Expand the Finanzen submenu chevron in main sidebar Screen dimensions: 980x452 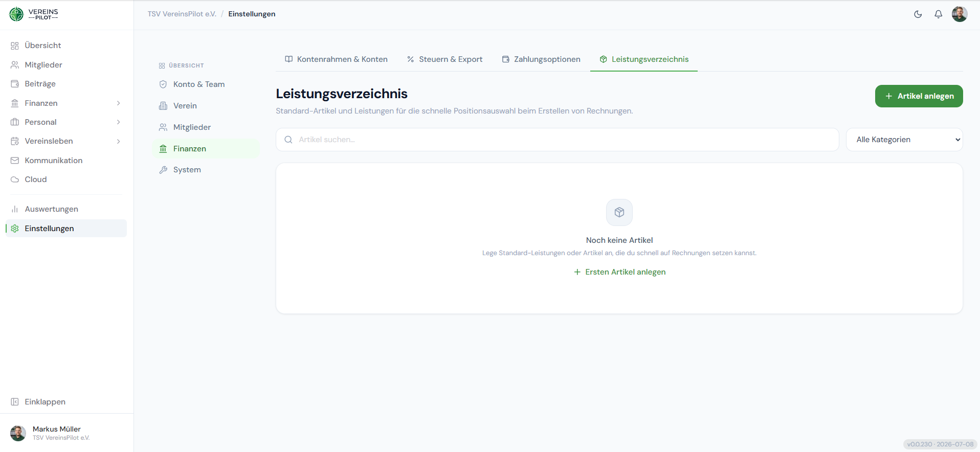click(x=119, y=103)
